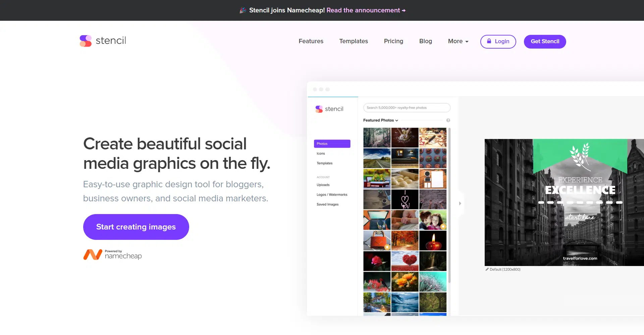Click the pencil icon beside Default size
This screenshot has height=335, width=644.
[x=487, y=269]
